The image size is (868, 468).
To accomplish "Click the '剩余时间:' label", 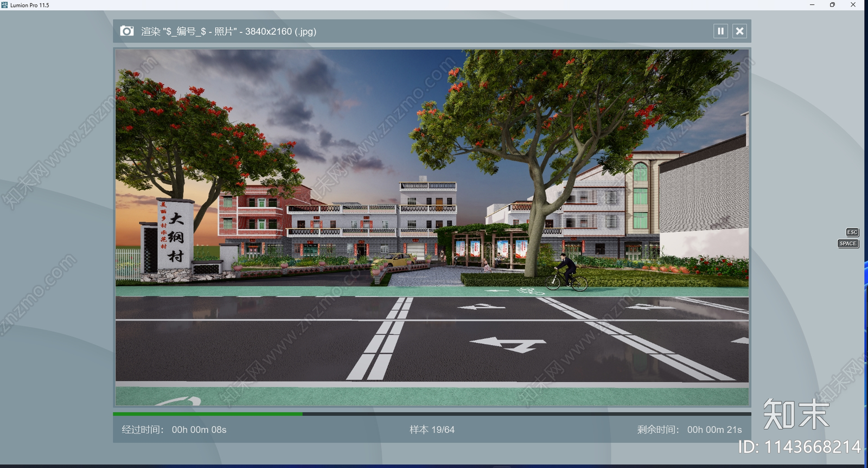I will pos(658,429).
